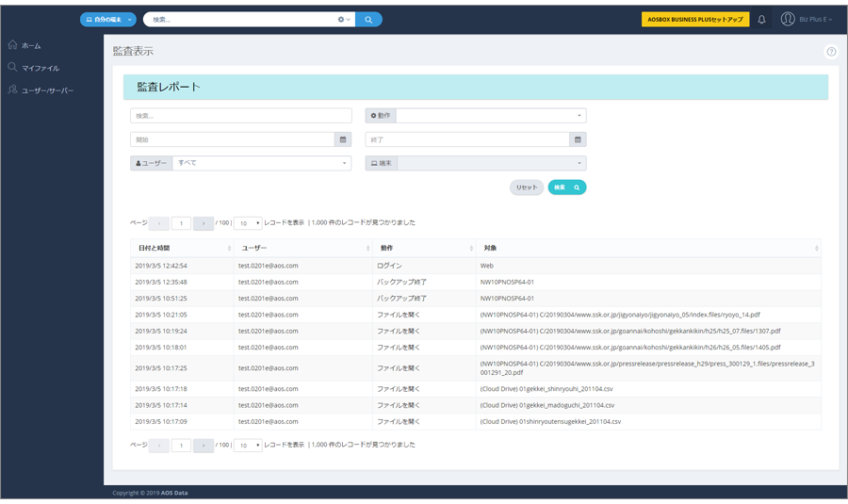
Task: Click the 開始 start date field
Action: (233, 139)
